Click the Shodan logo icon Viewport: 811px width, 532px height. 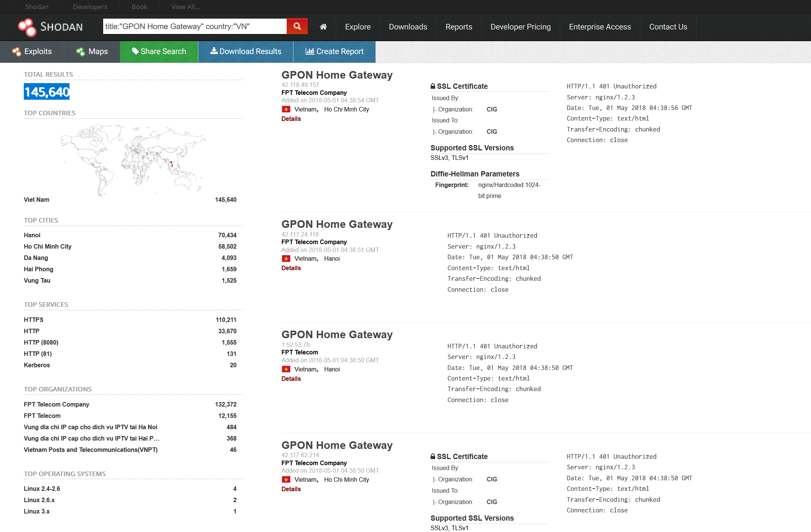[27, 27]
